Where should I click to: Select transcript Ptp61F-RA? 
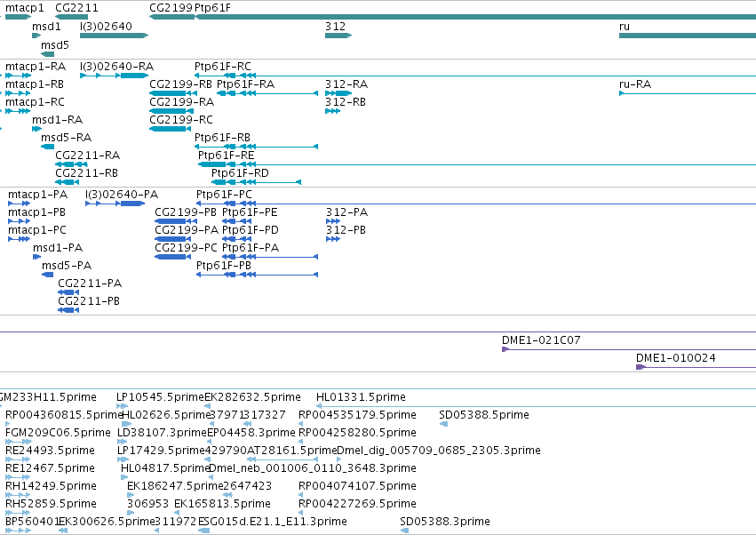tap(245, 84)
